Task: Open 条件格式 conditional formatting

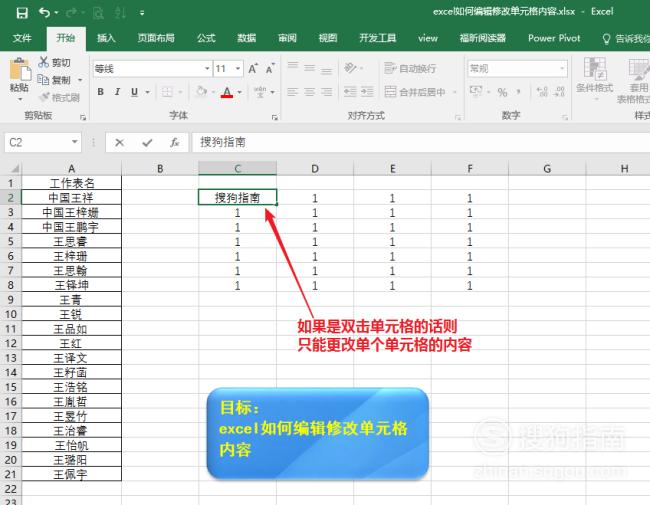Action: tap(594, 78)
